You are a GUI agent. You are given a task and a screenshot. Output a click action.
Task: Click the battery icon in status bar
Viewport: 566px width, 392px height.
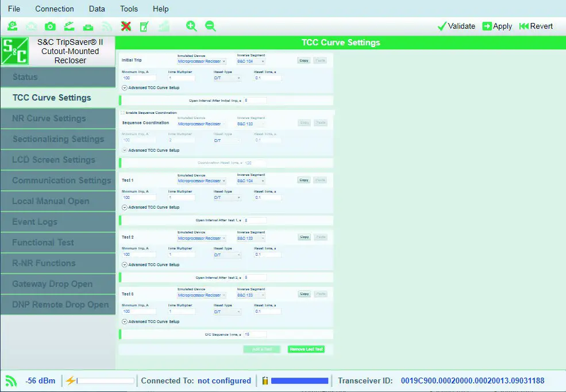coord(265,381)
